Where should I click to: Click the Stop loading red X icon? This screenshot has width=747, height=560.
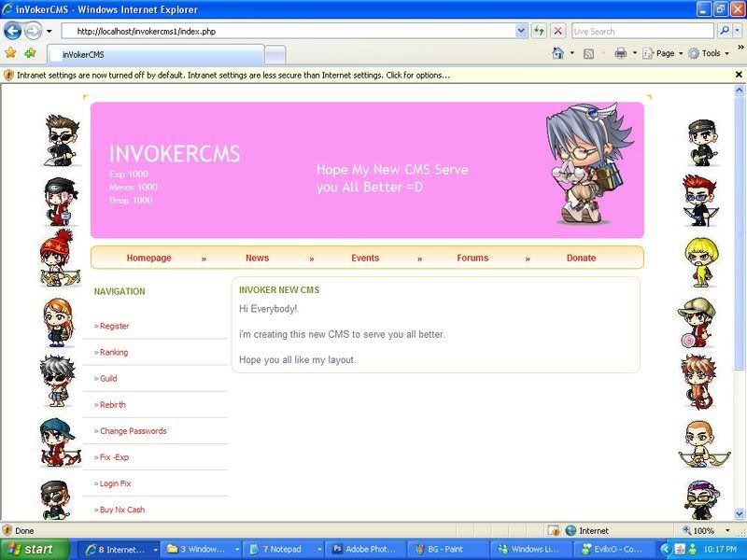(x=557, y=32)
